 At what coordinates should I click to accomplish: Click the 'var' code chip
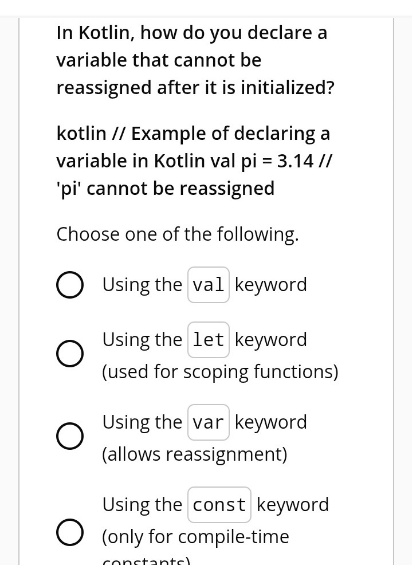[x=208, y=422]
